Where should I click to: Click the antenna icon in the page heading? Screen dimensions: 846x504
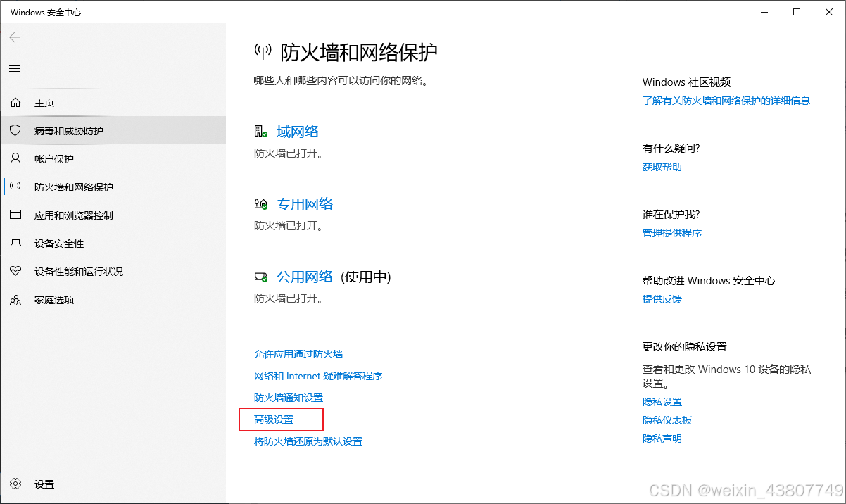263,51
